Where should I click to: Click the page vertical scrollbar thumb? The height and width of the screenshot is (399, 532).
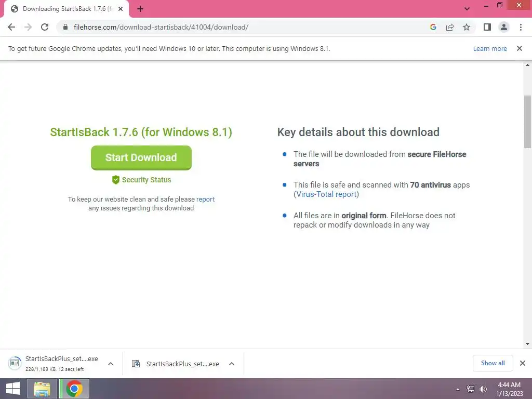(527, 122)
